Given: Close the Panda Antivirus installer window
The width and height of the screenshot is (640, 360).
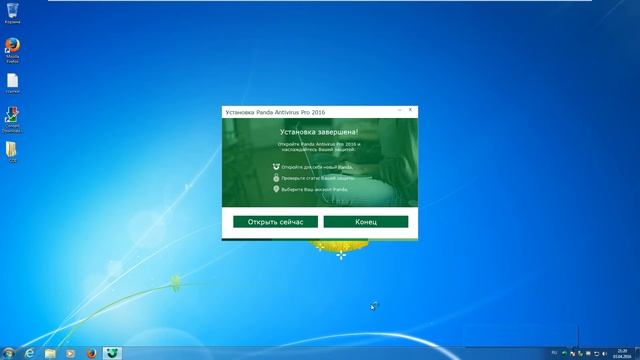Looking at the screenshot, I should click(x=410, y=110).
